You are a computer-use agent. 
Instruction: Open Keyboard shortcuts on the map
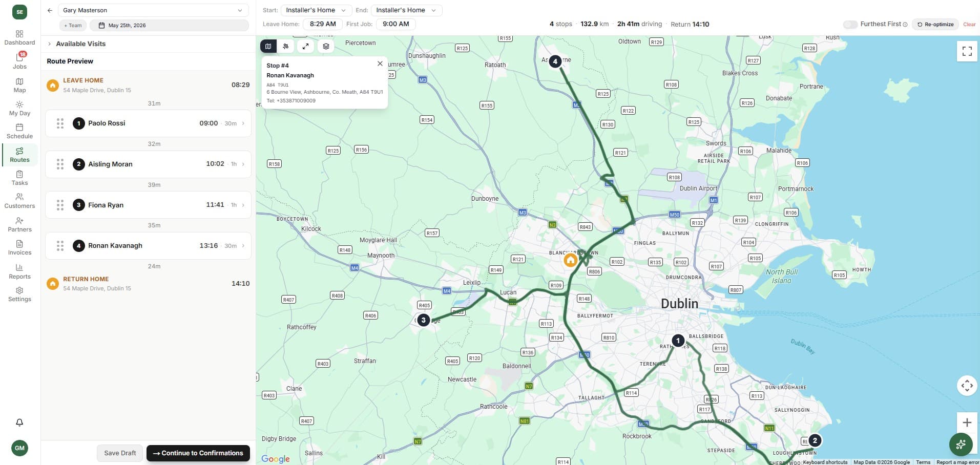825,462
